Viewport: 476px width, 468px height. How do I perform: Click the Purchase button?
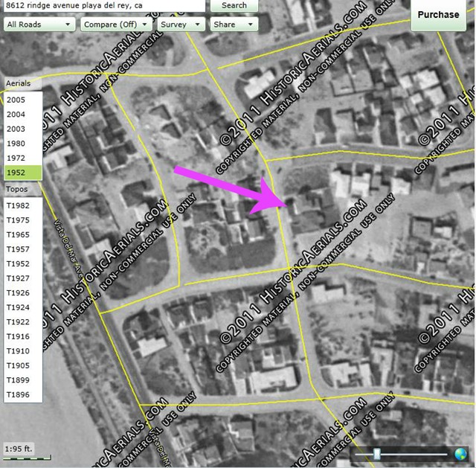438,15
